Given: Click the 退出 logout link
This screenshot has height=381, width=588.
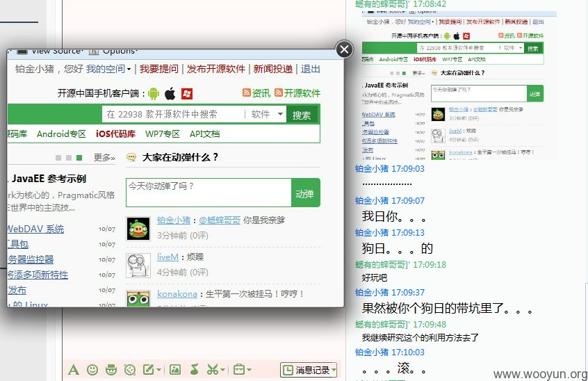Looking at the screenshot, I should (x=311, y=69).
